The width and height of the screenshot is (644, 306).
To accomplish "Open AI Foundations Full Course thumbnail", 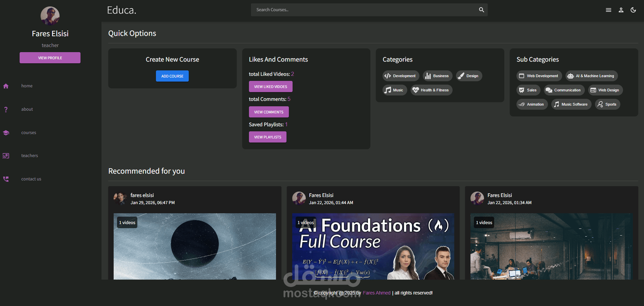I will coord(373,246).
